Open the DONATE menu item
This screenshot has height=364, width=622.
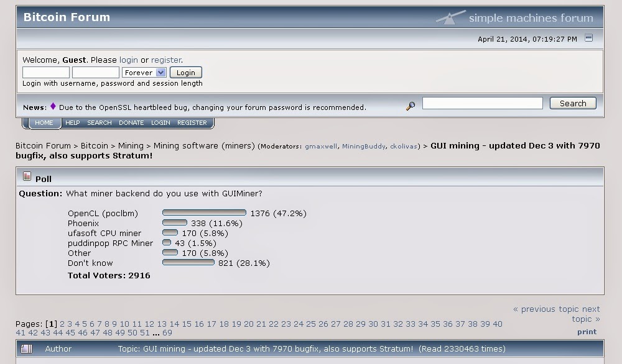tap(131, 123)
